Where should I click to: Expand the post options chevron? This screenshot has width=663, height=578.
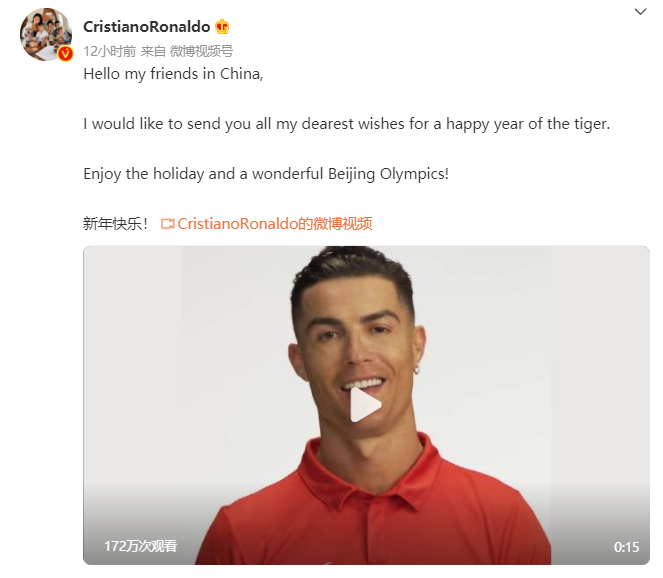[641, 11]
